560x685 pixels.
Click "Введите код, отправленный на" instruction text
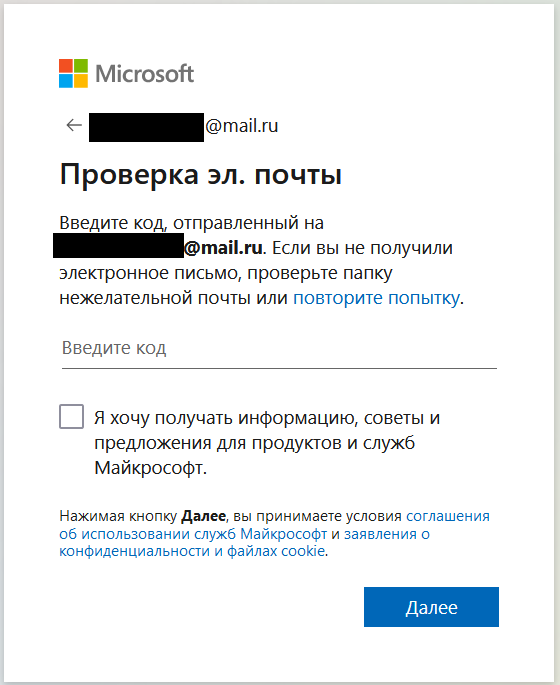[x=191, y=223]
